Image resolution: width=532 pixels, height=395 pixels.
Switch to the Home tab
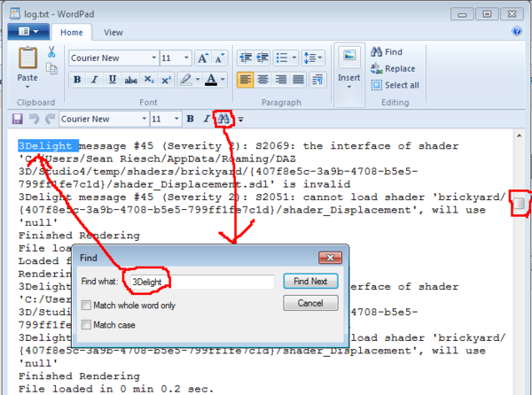pyautogui.click(x=72, y=33)
